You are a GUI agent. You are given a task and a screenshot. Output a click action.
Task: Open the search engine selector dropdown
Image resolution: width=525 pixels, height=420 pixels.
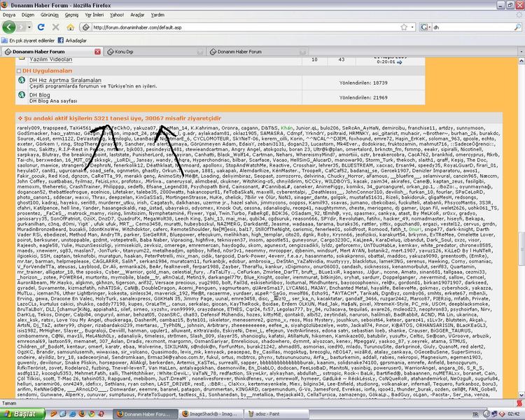click(x=425, y=27)
